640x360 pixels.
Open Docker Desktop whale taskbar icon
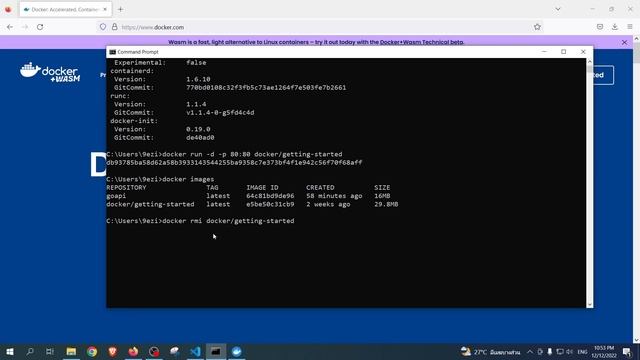coord(237,351)
